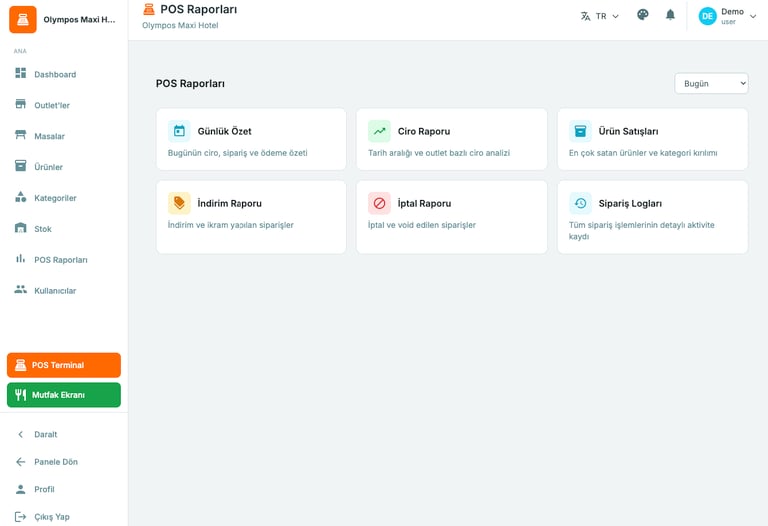The image size is (768, 526).
Task: Open the Mutfak Ekranı button
Action: [64, 395]
